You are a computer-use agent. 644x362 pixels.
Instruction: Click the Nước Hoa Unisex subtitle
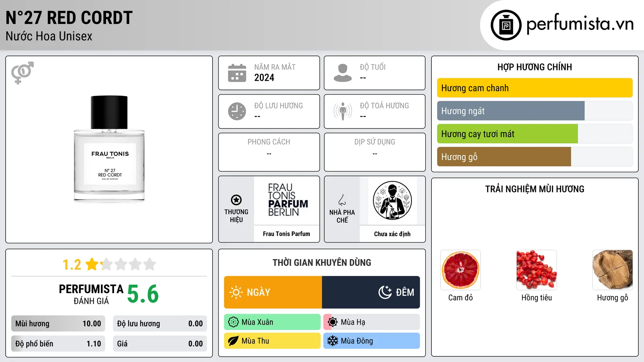[x=49, y=36]
